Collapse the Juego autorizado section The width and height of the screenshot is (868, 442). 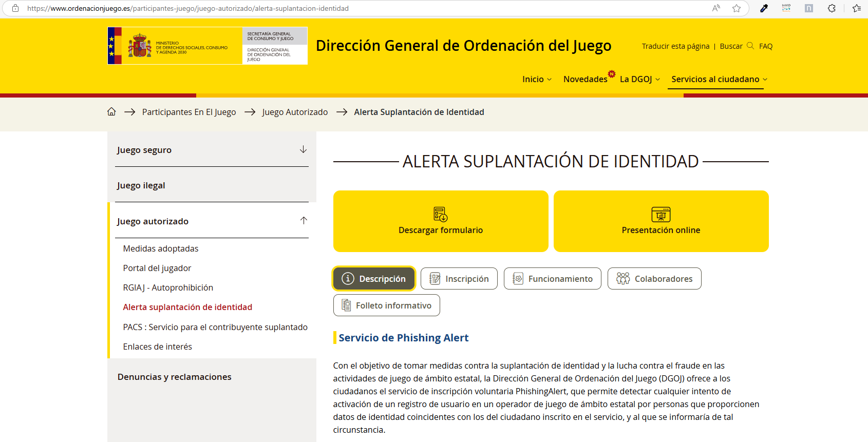[303, 221]
